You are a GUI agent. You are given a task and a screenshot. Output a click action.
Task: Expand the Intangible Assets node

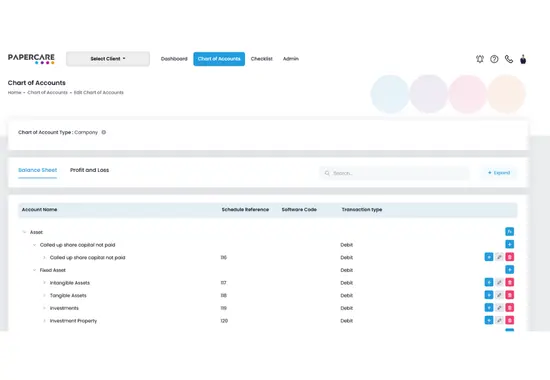coord(44,283)
